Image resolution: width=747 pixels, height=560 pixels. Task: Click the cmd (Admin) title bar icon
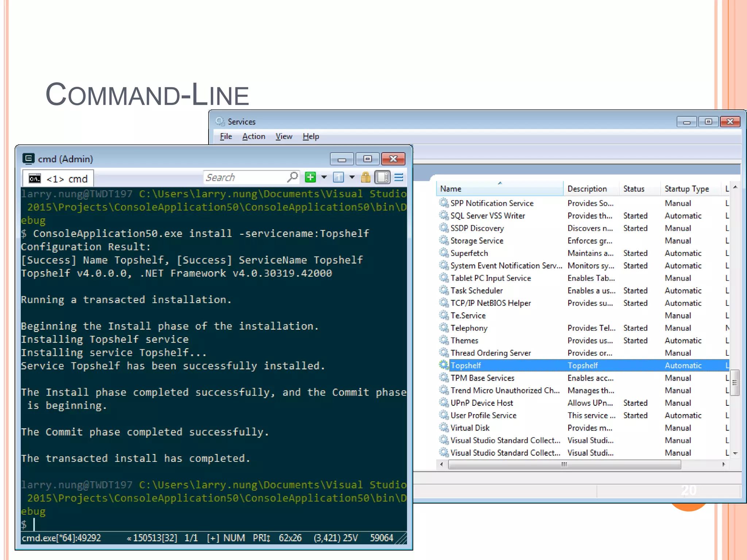[28, 159]
